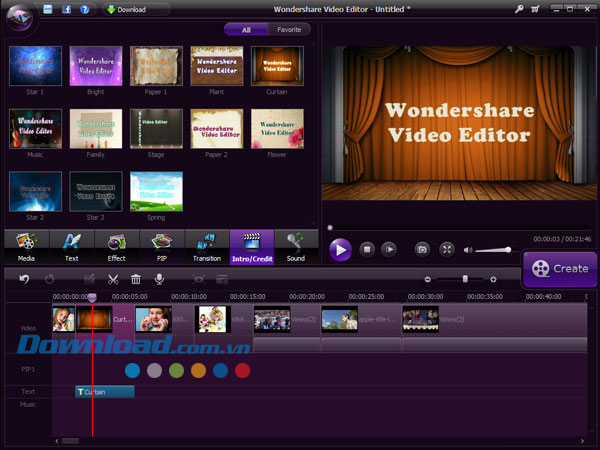Enter full screen preview mode
The image size is (600, 450).
pos(447,249)
